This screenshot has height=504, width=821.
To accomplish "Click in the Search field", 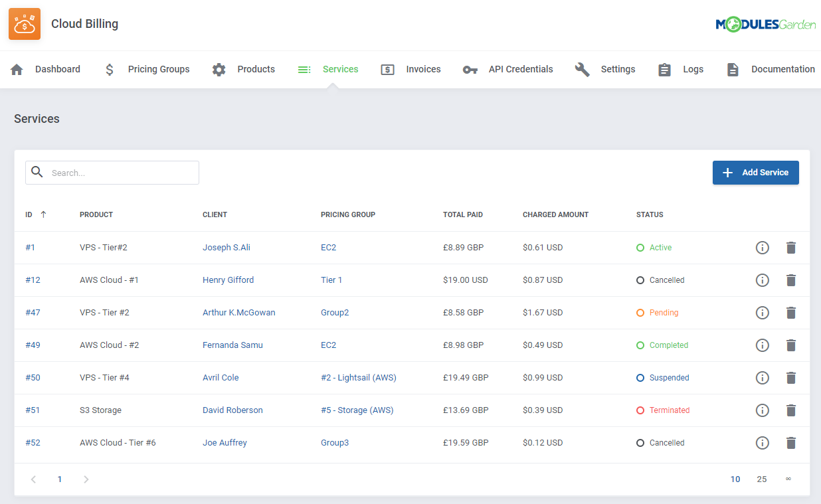I will coord(112,173).
